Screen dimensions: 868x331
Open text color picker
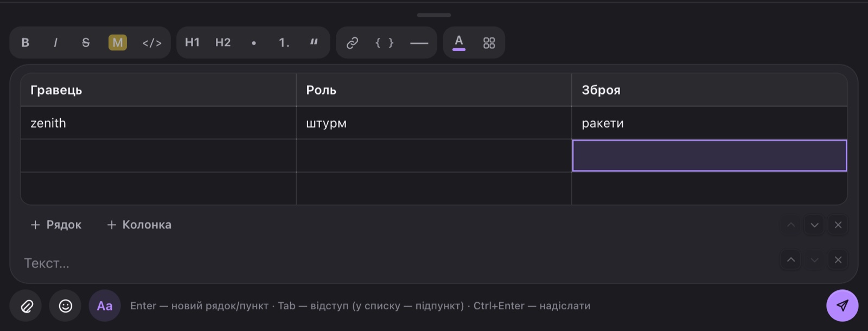pyautogui.click(x=459, y=42)
